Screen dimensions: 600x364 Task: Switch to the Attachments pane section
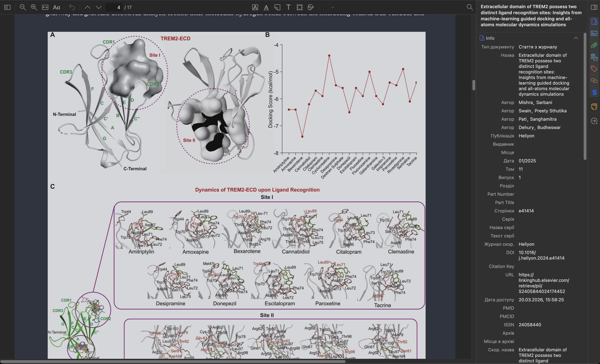[594, 45]
